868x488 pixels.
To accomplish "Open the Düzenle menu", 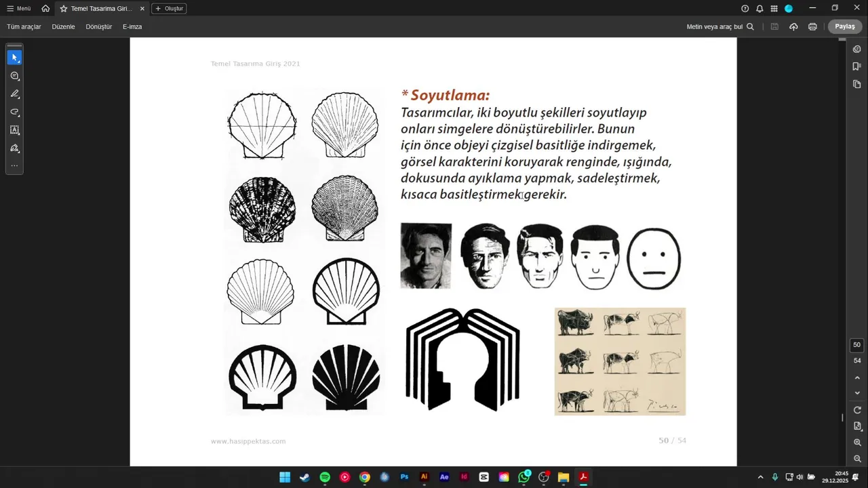I will click(63, 26).
